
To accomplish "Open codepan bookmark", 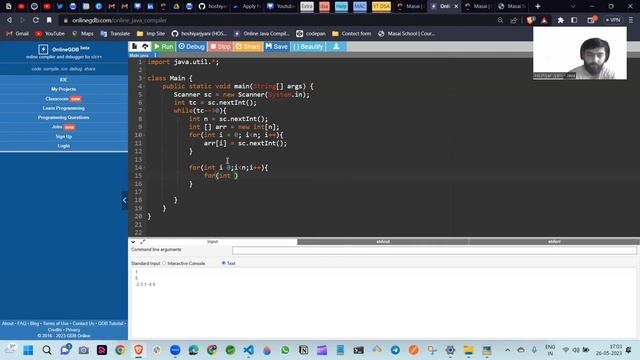I will click(x=311, y=33).
